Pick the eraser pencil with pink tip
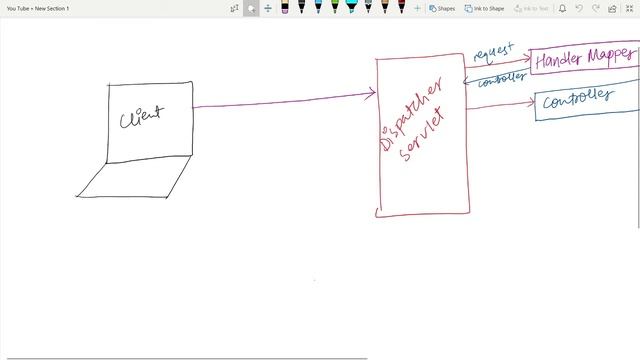This screenshot has width=640, height=360. pos(284,7)
